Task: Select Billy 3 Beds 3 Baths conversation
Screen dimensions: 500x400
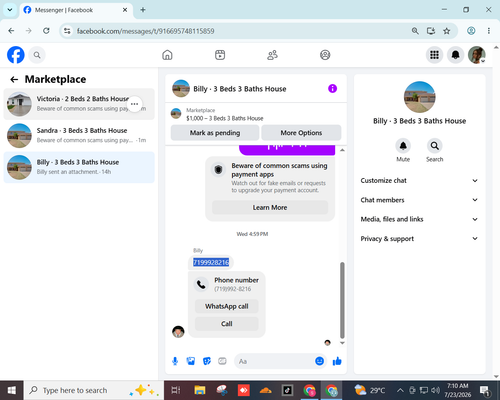Action: click(79, 167)
